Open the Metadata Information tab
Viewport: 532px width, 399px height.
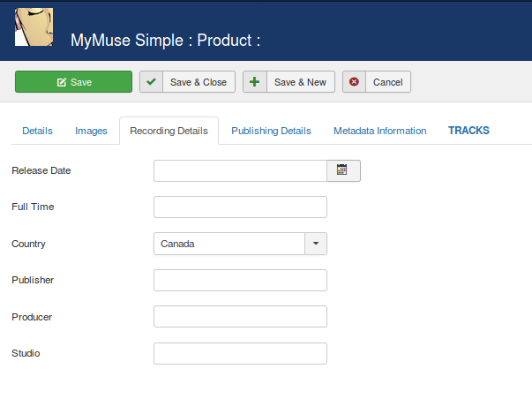coord(379,131)
